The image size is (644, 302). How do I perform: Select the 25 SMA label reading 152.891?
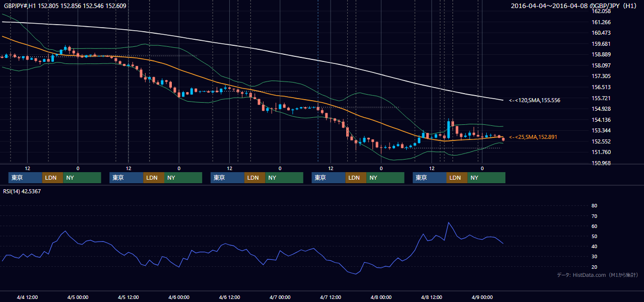point(533,137)
